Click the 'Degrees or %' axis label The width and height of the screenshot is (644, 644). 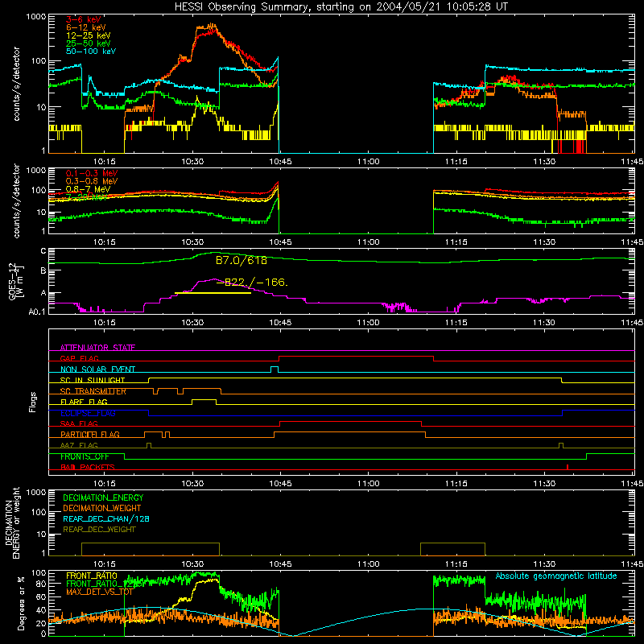[21, 603]
